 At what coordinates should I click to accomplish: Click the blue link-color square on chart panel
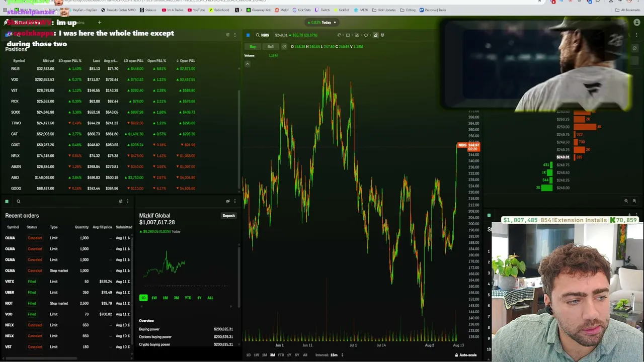[248, 35]
